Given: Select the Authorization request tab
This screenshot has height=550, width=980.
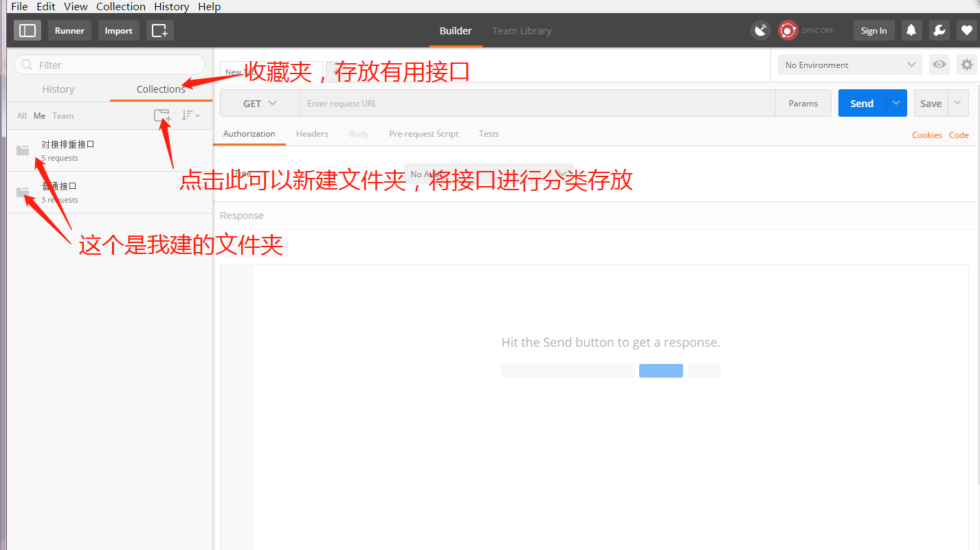Looking at the screenshot, I should point(249,134).
